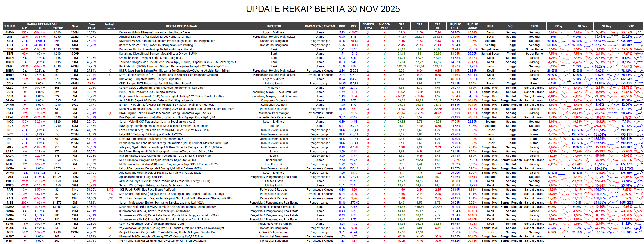Viewport: 644px width, 244px height.
Task: Select the 'E,X' special notation for GIAA
Action: [110, 113]
